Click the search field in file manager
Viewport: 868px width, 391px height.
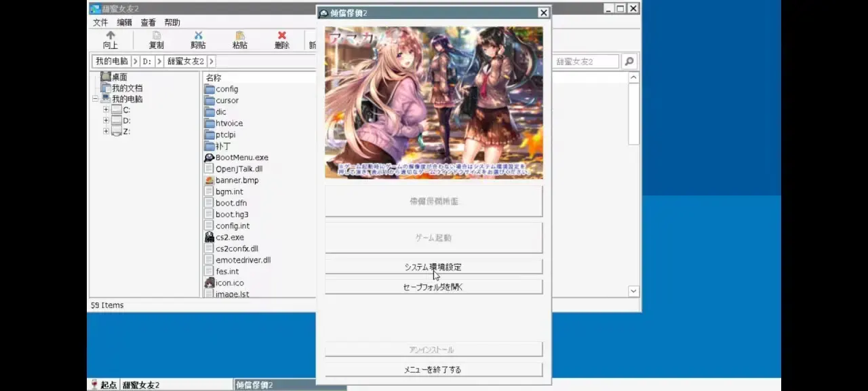pyautogui.click(x=586, y=62)
